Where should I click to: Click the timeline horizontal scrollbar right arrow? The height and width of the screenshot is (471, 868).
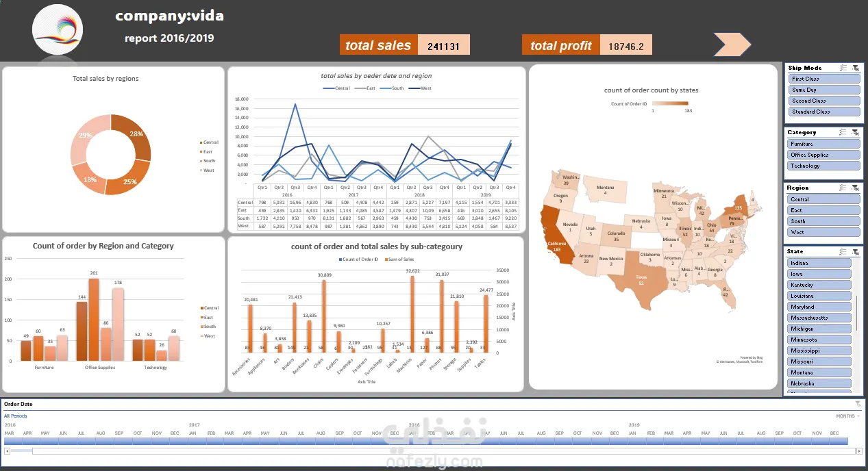[x=859, y=451]
